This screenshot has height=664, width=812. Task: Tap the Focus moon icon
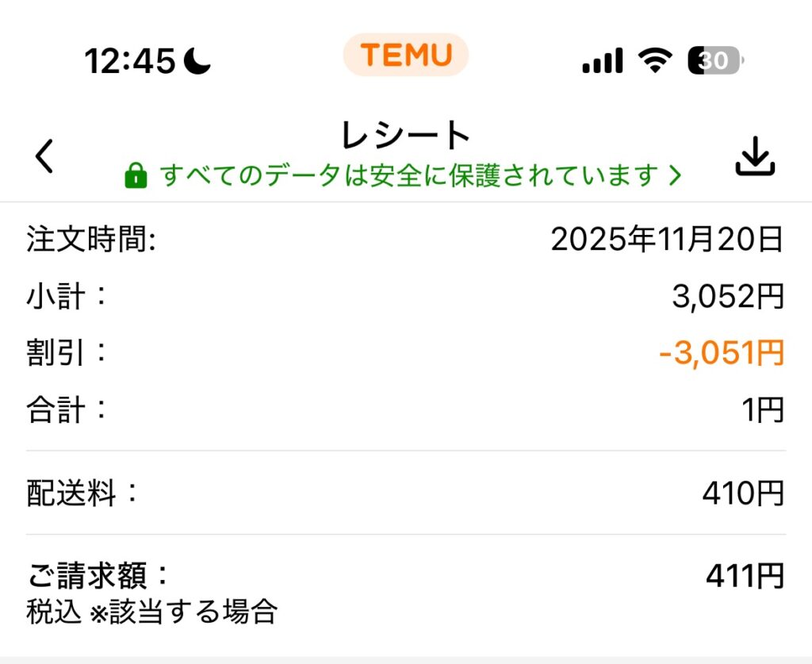tap(197, 61)
